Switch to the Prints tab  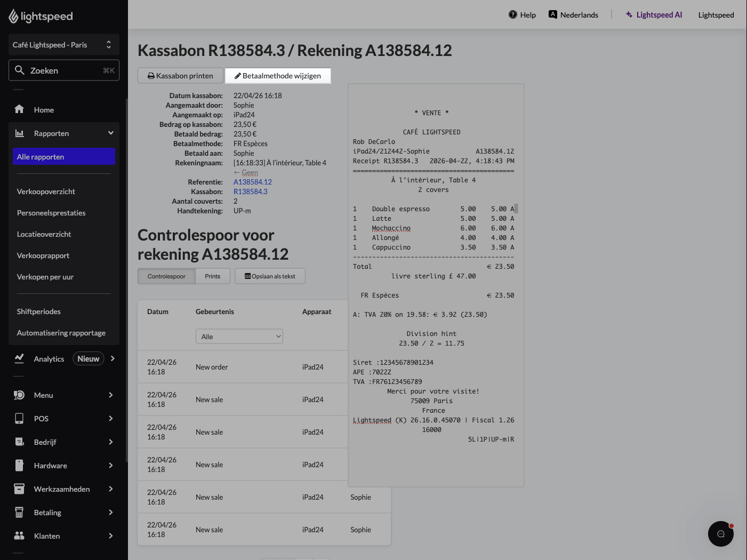(x=212, y=276)
